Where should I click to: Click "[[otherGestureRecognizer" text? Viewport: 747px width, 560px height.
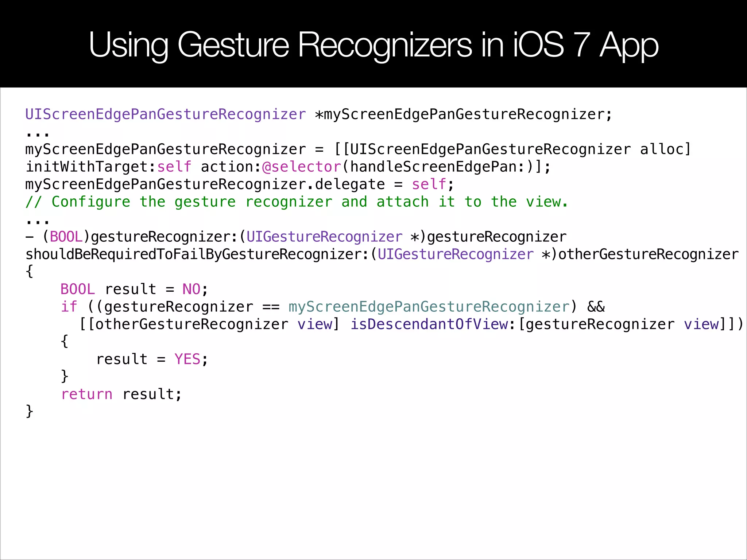pyautogui.click(x=183, y=324)
